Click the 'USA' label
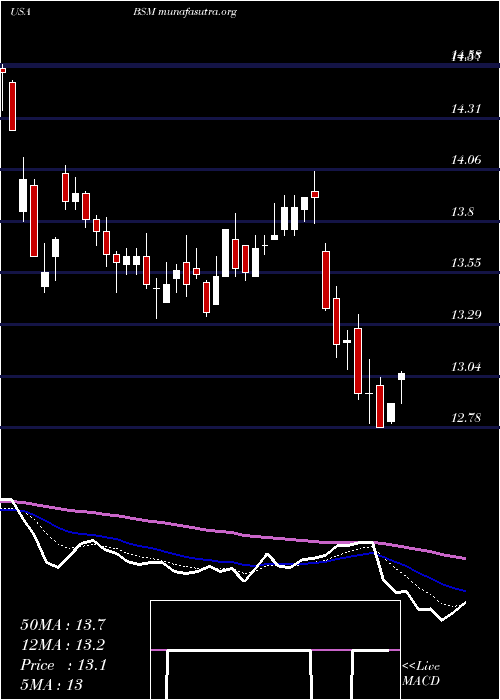Viewport: 500px width, 700px height. pyautogui.click(x=20, y=12)
